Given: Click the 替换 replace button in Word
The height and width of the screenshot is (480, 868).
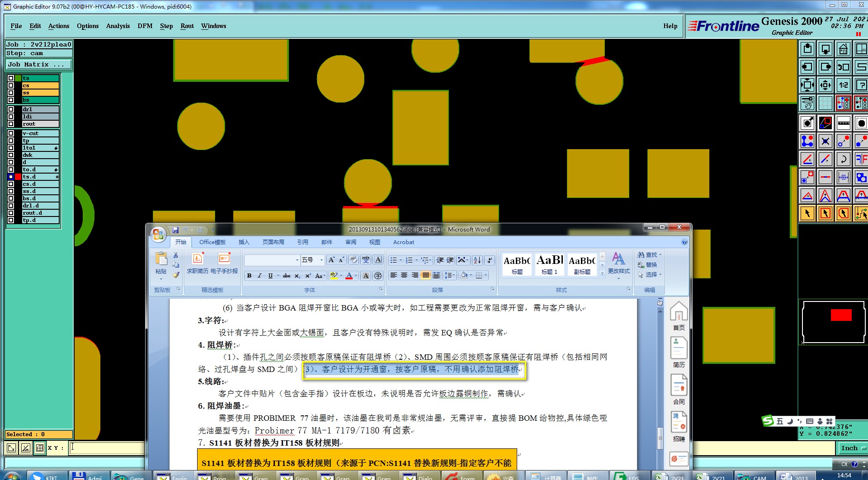Looking at the screenshot, I should point(647,265).
